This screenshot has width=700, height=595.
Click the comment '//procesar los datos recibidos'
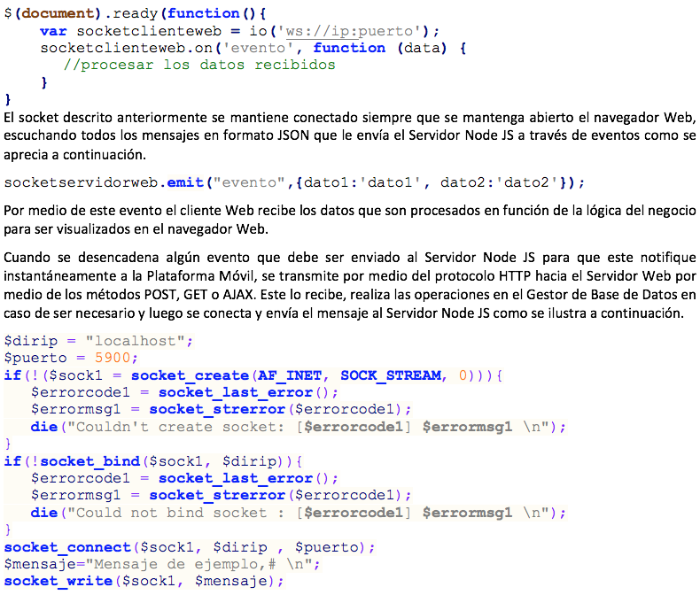pyautogui.click(x=199, y=66)
